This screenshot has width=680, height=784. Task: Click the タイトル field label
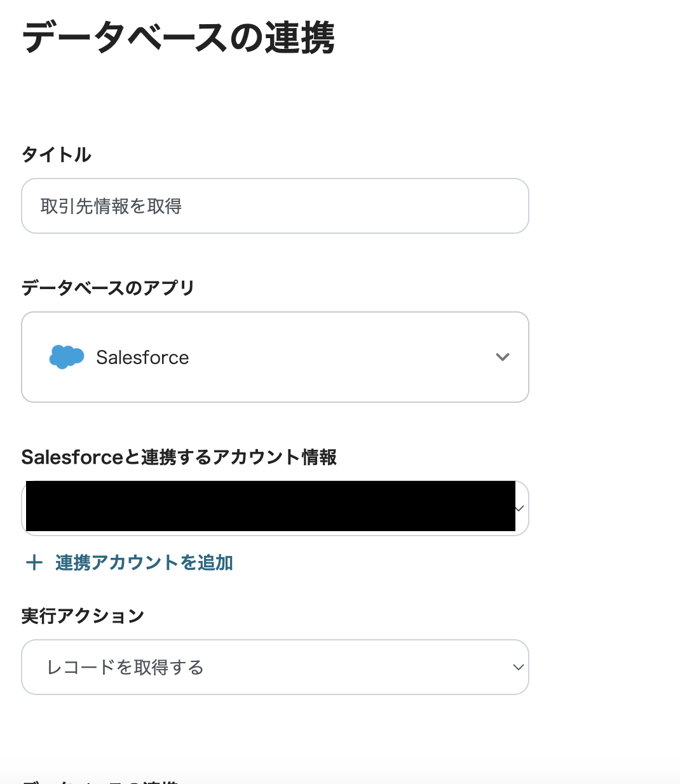(x=56, y=154)
